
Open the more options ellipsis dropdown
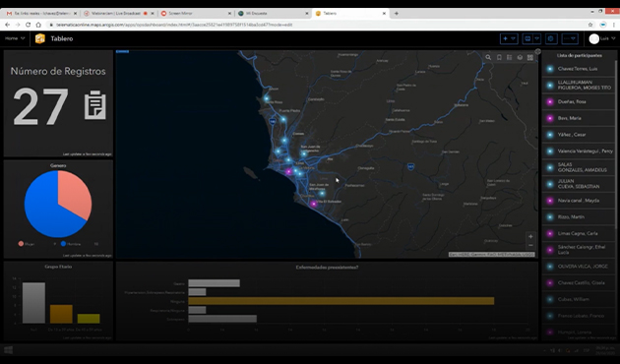pyautogui.click(x=570, y=38)
